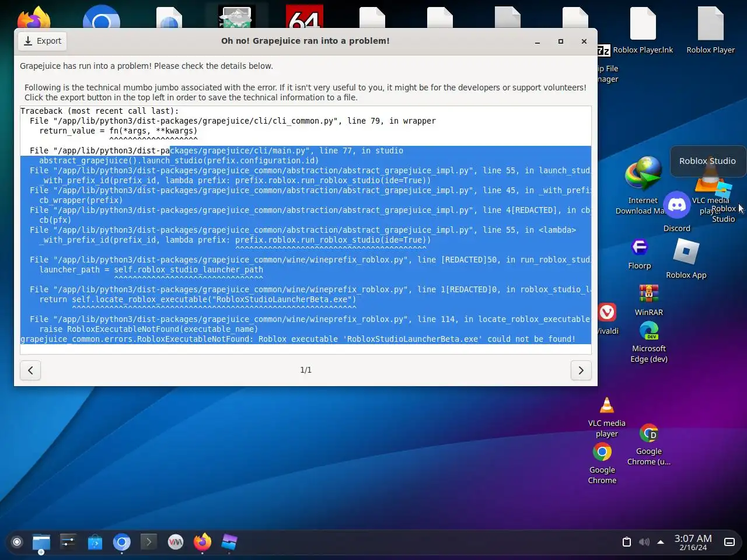Open the application launcher in taskbar
The image size is (747, 560).
[x=17, y=542]
